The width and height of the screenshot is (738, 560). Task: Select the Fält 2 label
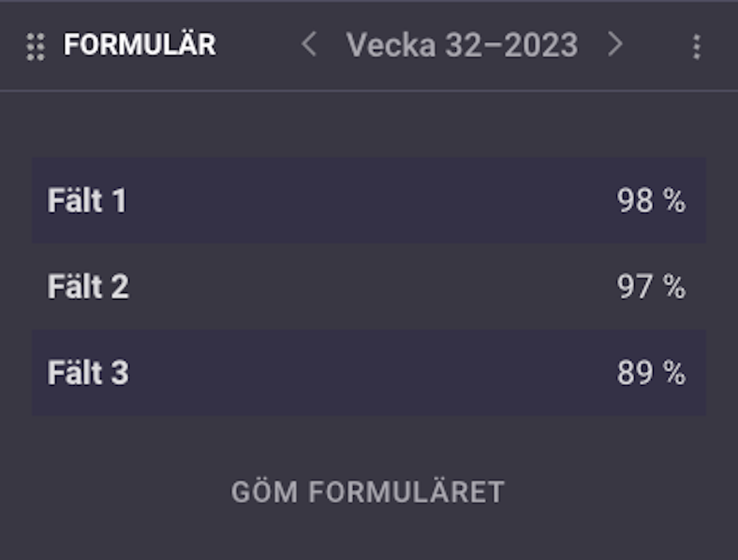click(88, 286)
